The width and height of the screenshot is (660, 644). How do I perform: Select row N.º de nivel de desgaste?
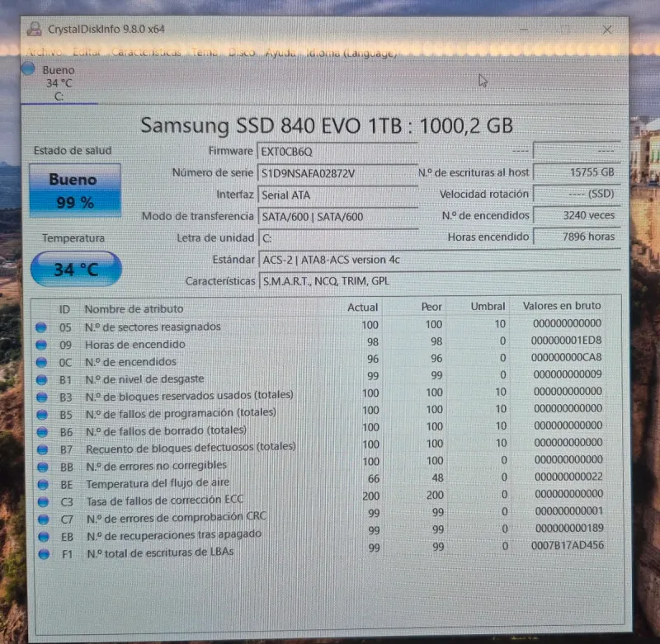coord(320,377)
